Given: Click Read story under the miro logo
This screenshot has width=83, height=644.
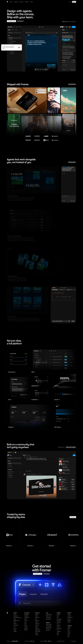Looking at the screenshot, I should (x=9, y=546).
